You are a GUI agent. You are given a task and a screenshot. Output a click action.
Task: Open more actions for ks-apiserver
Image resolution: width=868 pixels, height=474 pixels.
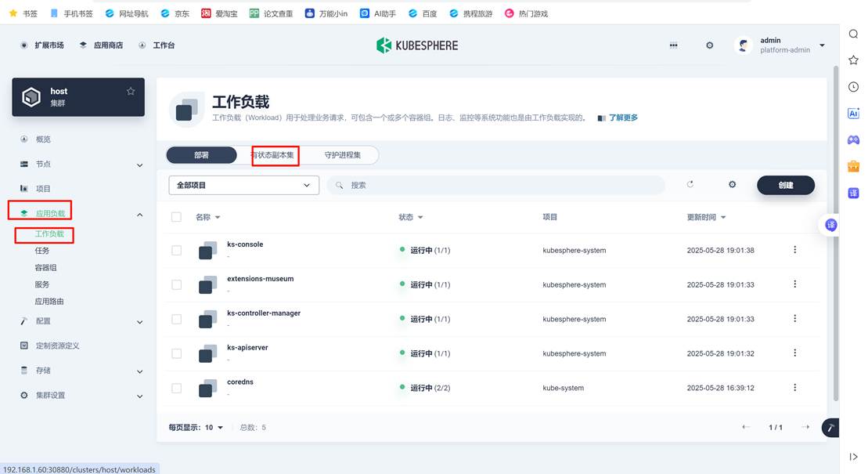point(795,353)
